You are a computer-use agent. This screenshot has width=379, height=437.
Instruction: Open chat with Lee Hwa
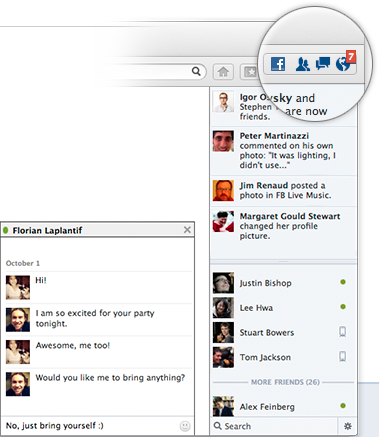283,307
